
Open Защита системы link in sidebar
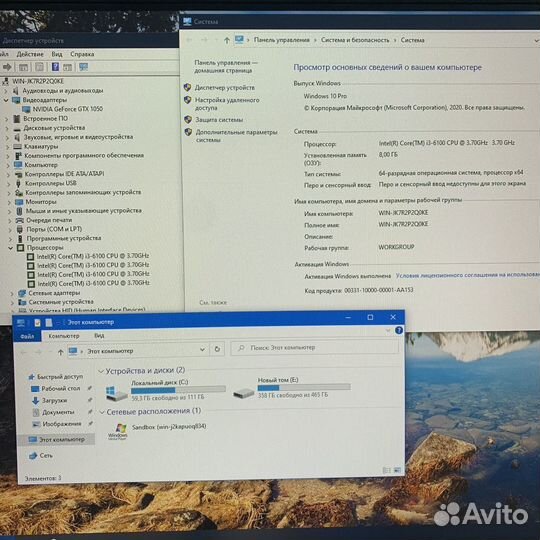(219, 120)
